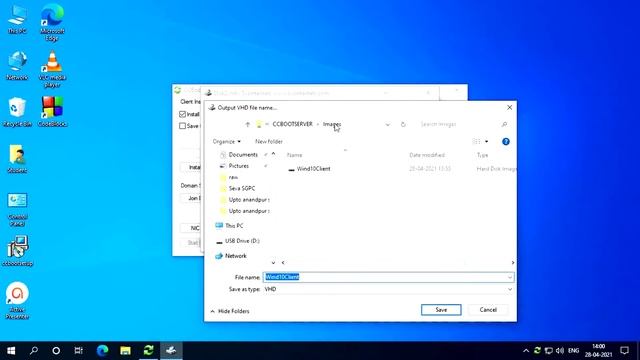Open the Windows Start menu
The width and height of the screenshot is (640, 360).
tap(11, 351)
